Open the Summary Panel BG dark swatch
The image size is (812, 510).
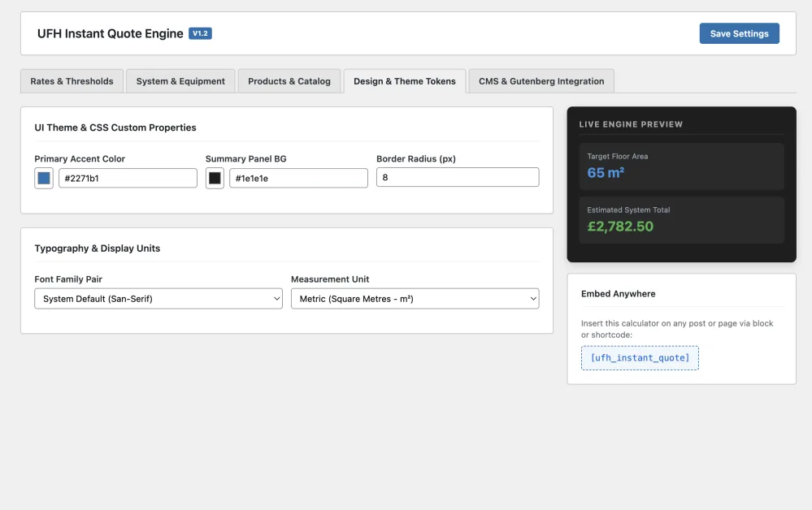215,179
